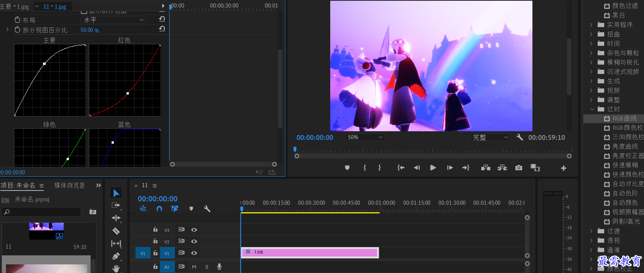Click the project search field
The image size is (644, 273).
point(41,212)
